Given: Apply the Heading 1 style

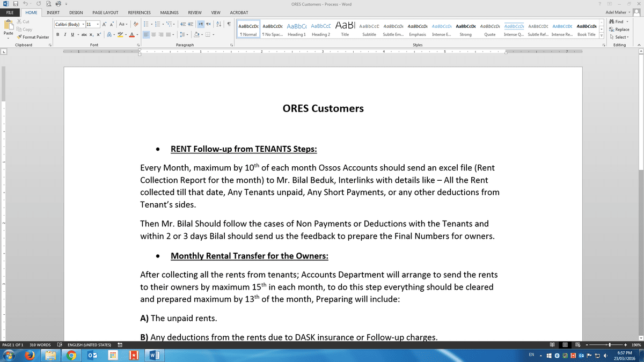Looking at the screenshot, I should (296, 29).
